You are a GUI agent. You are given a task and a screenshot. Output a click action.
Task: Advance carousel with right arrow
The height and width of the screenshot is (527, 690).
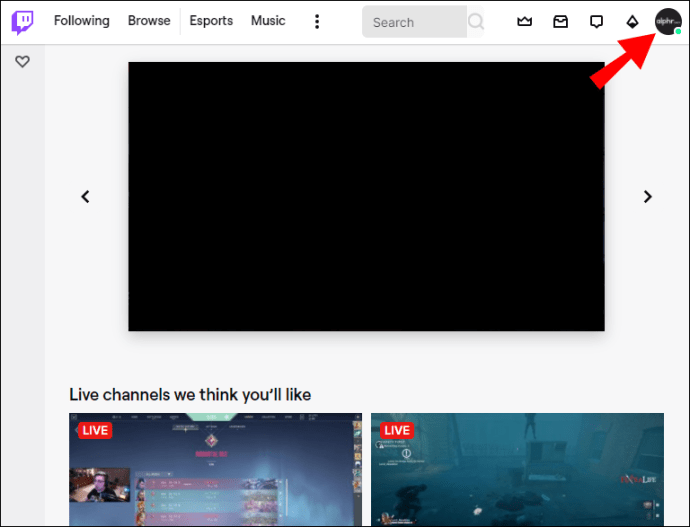(647, 197)
